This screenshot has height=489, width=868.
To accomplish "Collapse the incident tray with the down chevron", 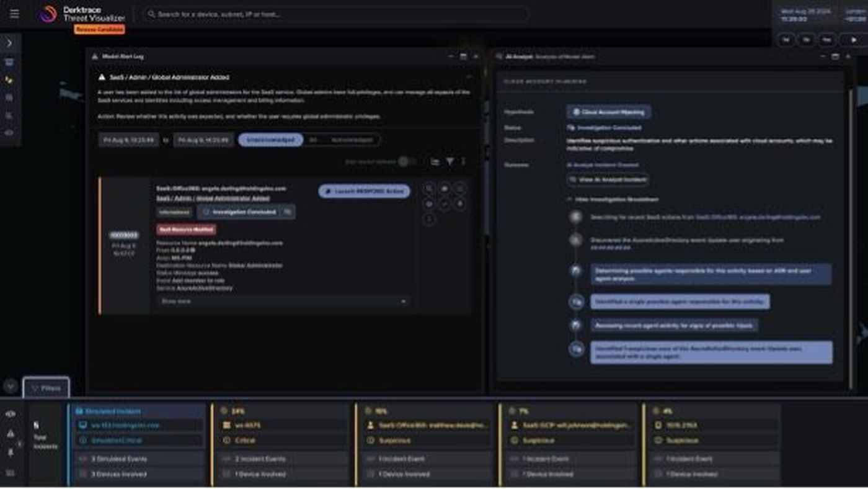I will [11, 385].
